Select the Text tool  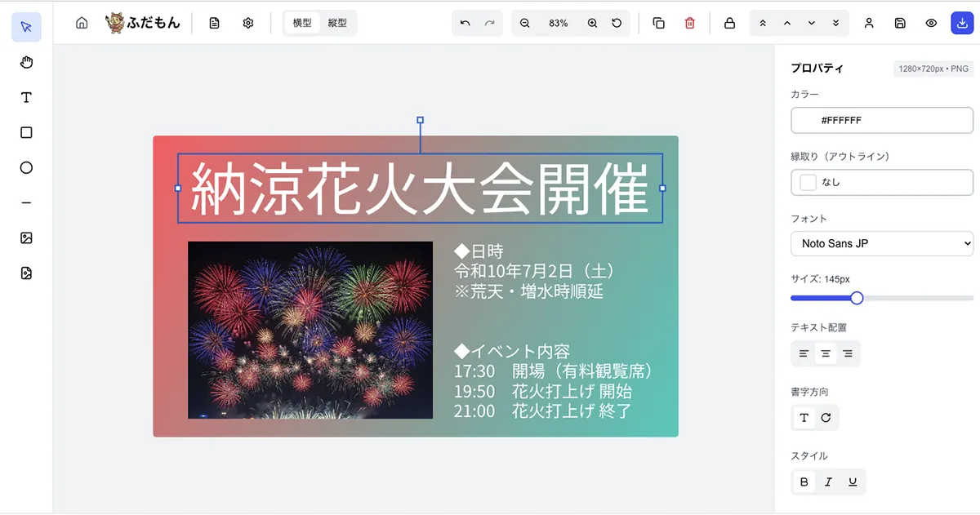(x=26, y=97)
